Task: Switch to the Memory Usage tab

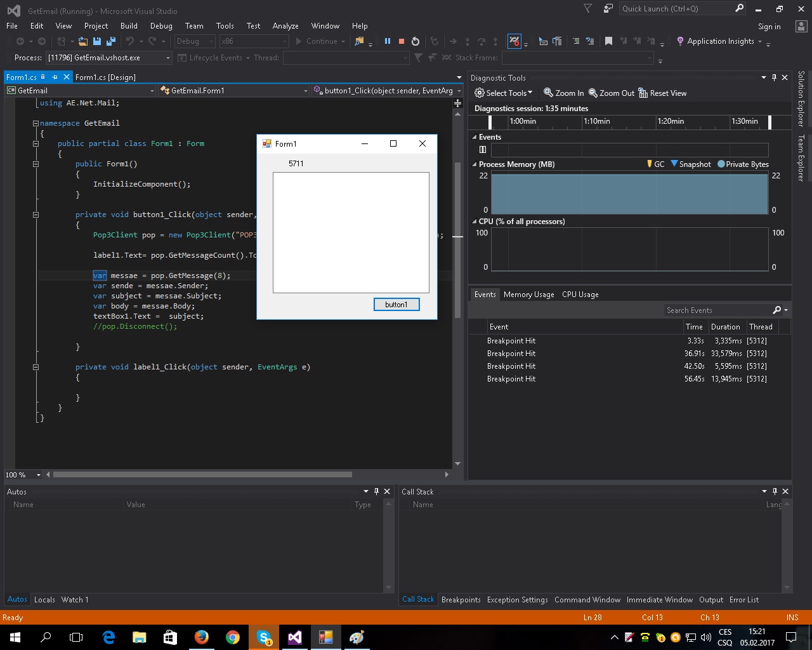Action: (528, 295)
